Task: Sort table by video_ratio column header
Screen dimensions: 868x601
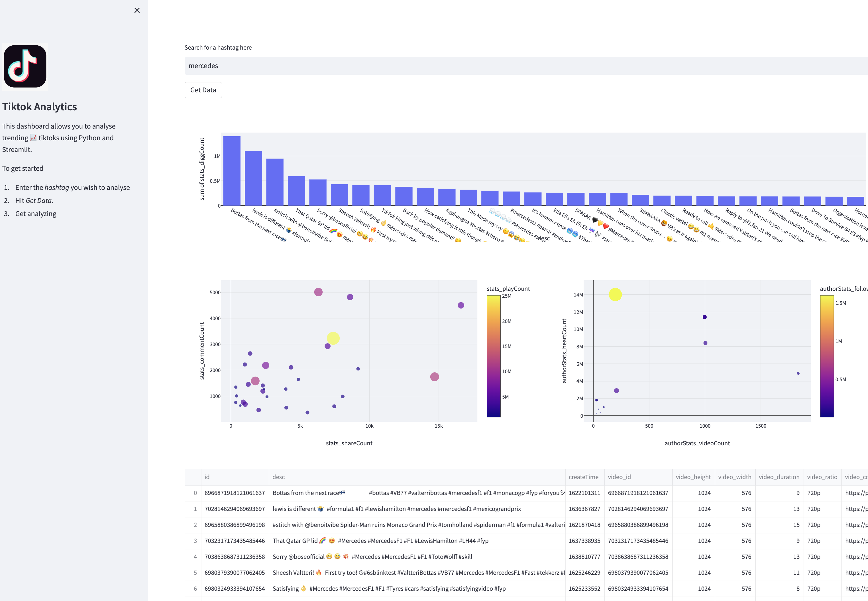Action: click(x=822, y=477)
